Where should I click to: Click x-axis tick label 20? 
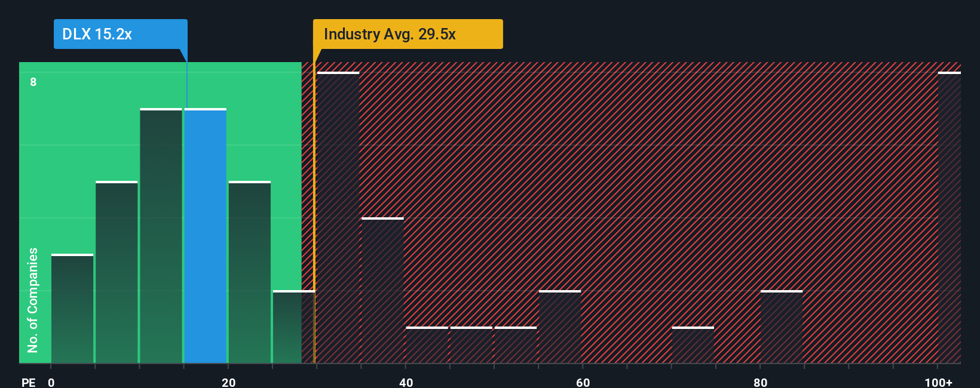coord(228,382)
